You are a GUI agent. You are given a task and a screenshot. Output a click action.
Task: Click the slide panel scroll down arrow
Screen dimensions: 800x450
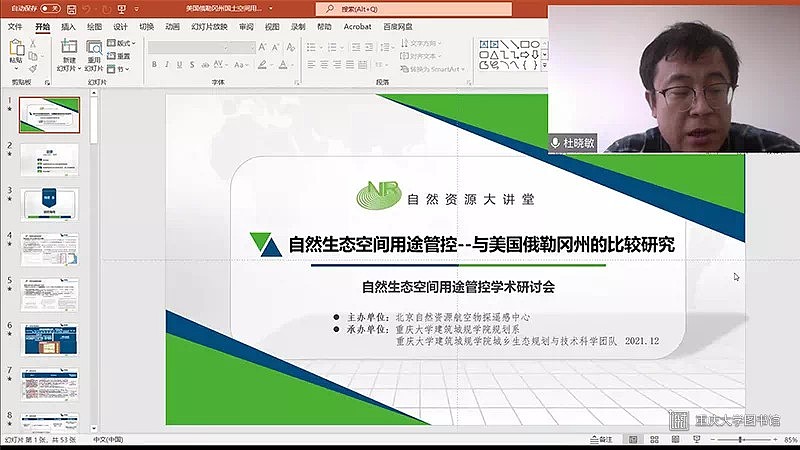(94, 429)
